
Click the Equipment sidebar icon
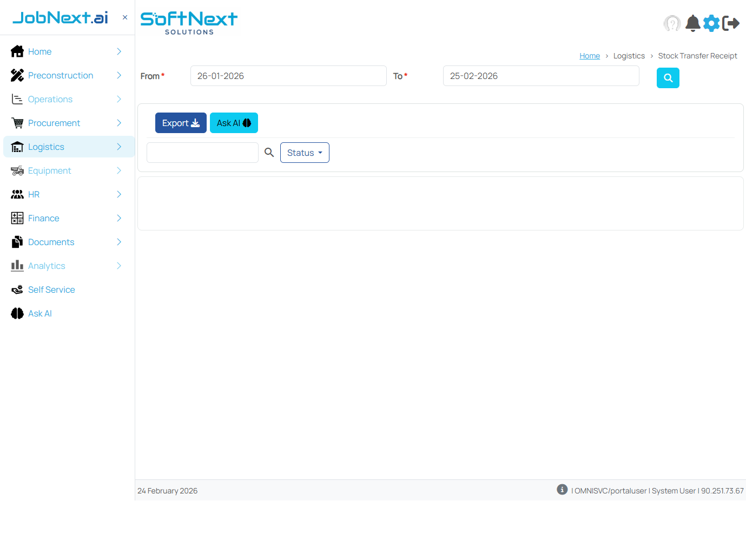pyautogui.click(x=17, y=170)
